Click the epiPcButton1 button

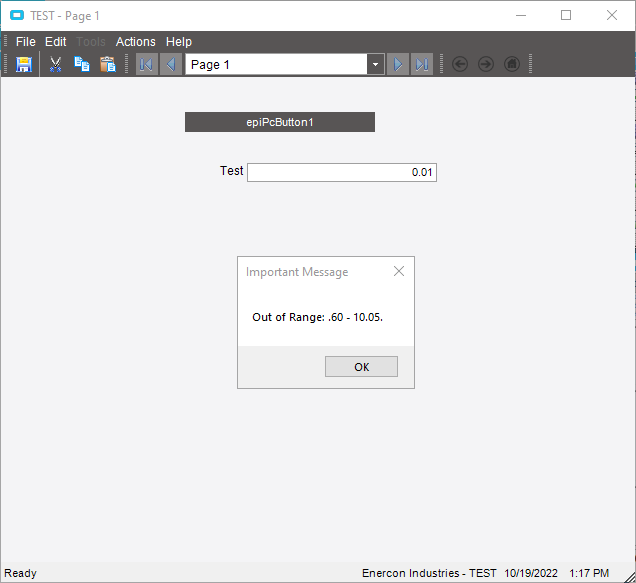tap(280, 122)
